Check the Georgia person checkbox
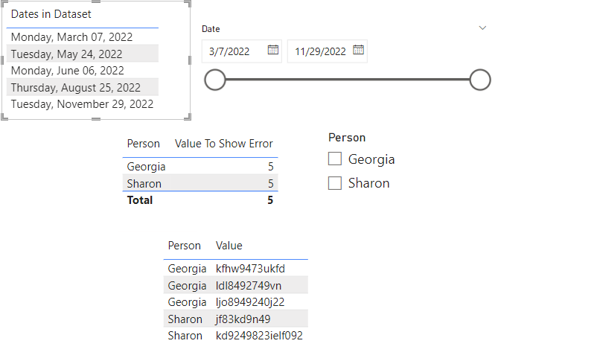 (x=335, y=159)
